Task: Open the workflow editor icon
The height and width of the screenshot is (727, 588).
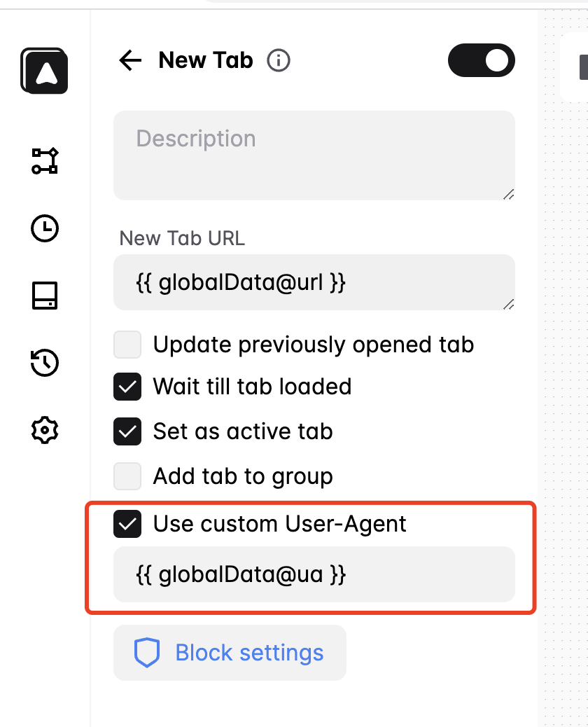Action: [x=44, y=160]
